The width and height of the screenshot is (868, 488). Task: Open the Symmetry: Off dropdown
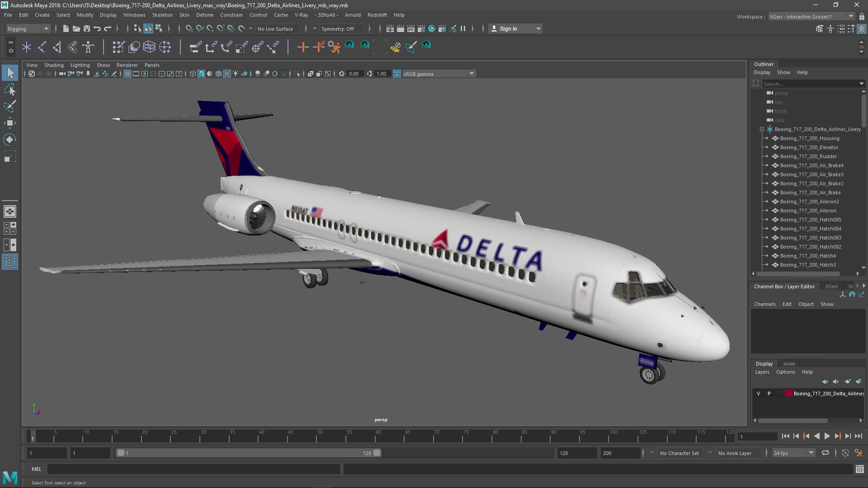[342, 28]
